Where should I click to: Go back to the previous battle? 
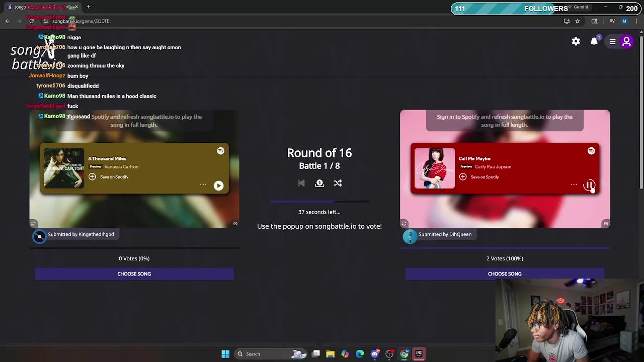[x=301, y=184]
